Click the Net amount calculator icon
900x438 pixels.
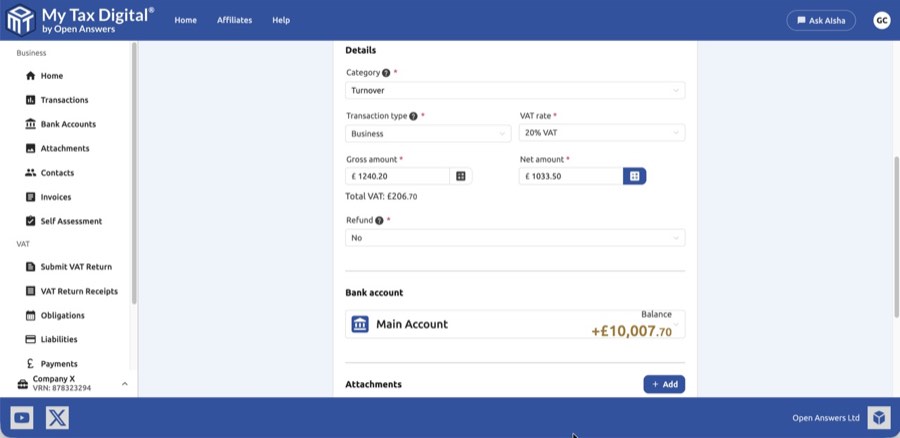point(634,176)
